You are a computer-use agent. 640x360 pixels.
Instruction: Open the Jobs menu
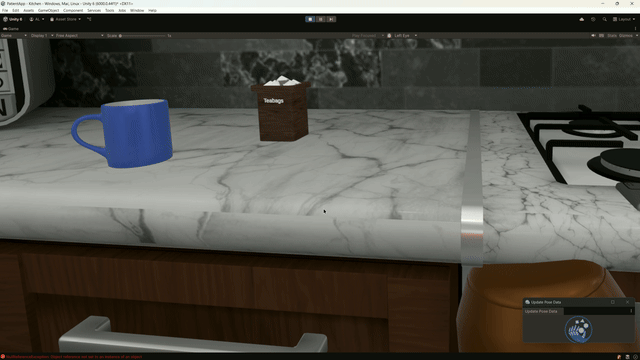[122, 10]
